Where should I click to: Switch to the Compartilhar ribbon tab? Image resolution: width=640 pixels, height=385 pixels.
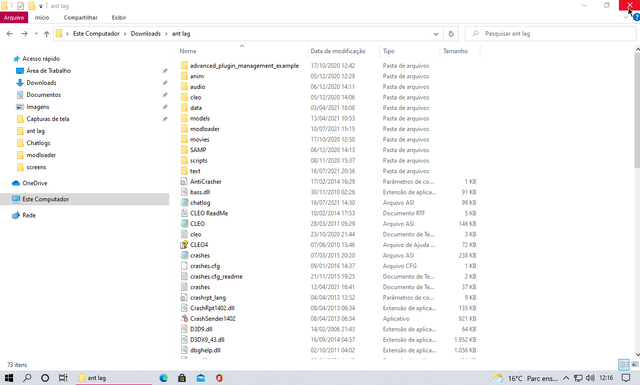tap(80, 18)
